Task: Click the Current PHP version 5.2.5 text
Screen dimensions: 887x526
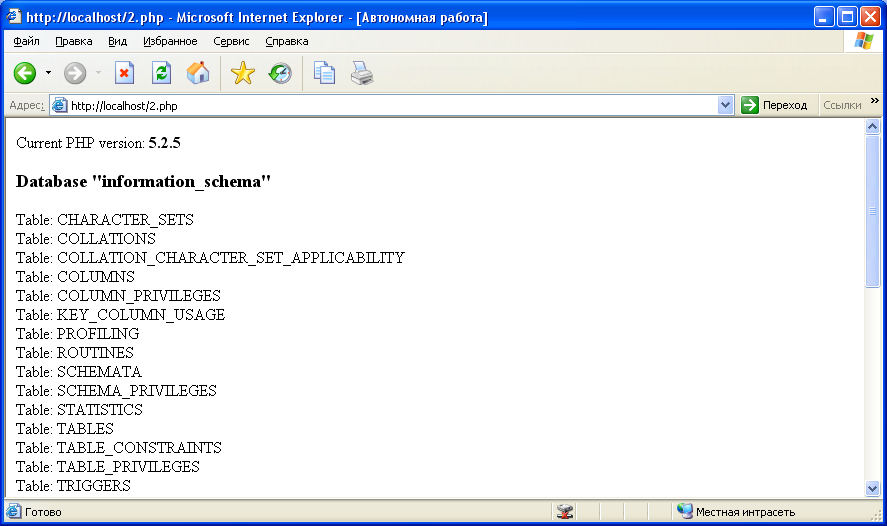Action: pos(98,143)
